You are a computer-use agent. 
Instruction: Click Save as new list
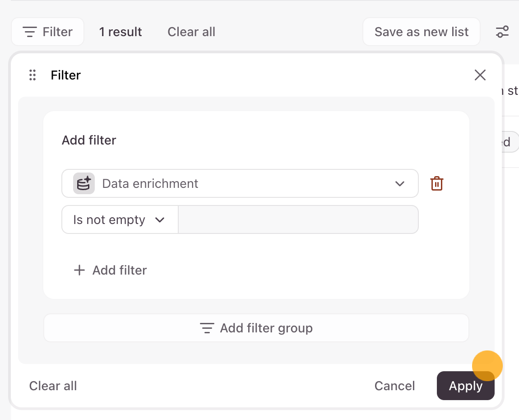(x=421, y=32)
